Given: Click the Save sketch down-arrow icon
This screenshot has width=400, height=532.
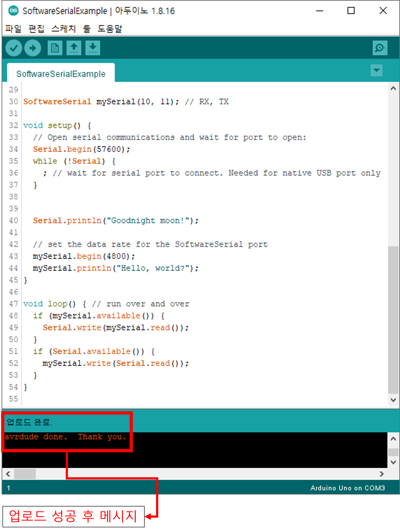Looking at the screenshot, I should pos(93,48).
